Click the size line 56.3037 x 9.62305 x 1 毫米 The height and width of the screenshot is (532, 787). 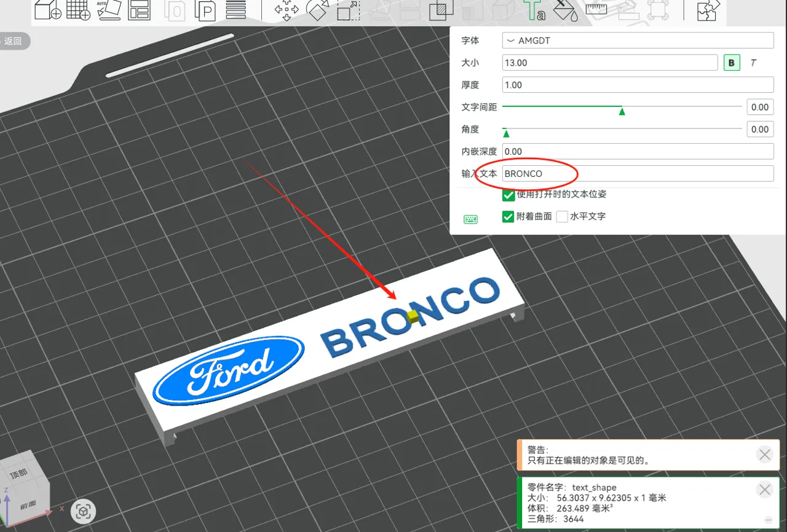coord(611,498)
